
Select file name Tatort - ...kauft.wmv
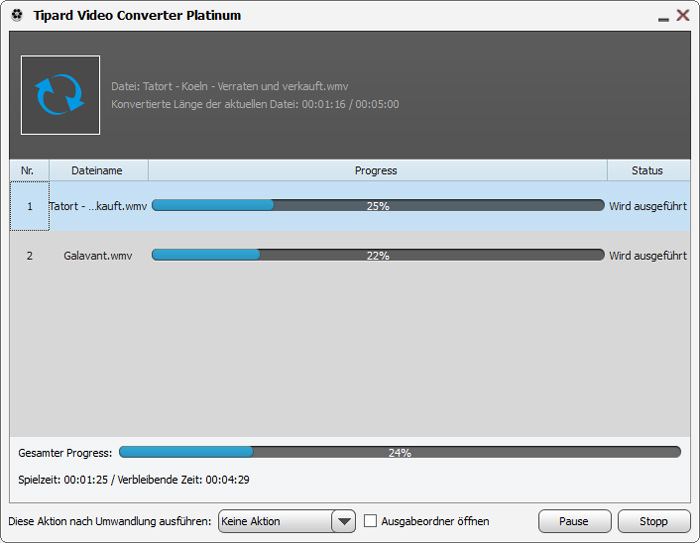pos(98,206)
